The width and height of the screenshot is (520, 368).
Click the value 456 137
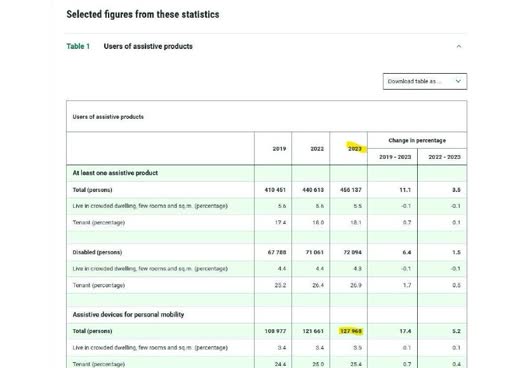tap(351, 190)
